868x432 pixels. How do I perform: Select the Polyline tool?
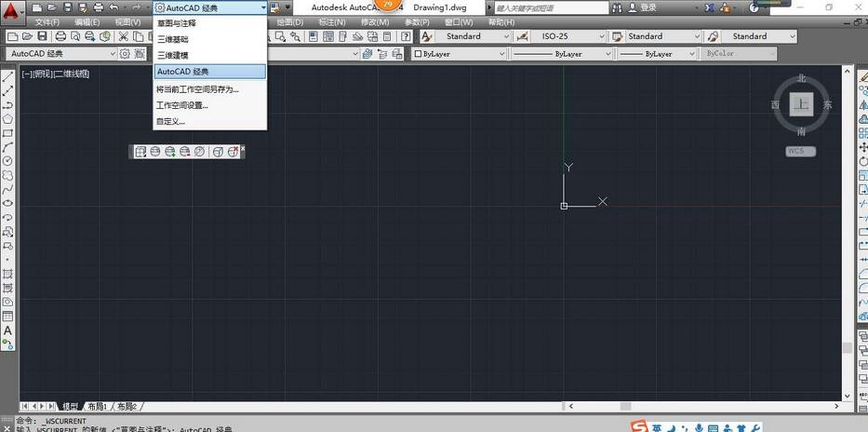point(7,105)
